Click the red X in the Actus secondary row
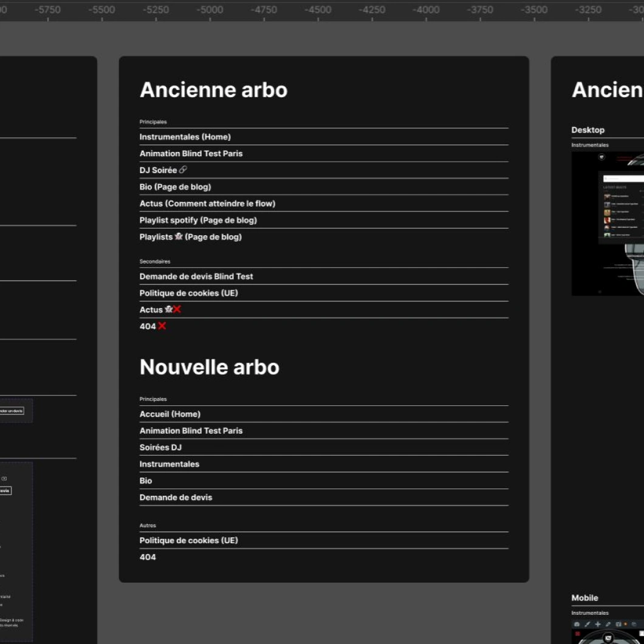The height and width of the screenshot is (644, 644). (x=177, y=310)
